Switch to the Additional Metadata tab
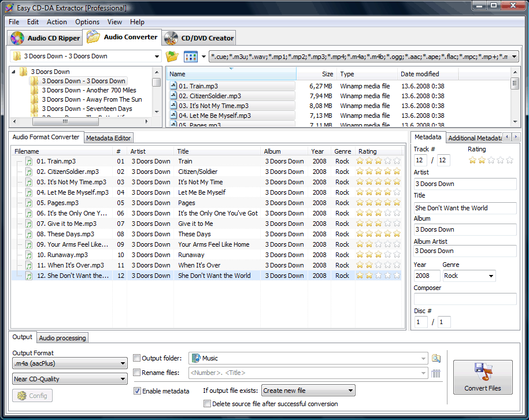This screenshot has height=420, width=529. (x=475, y=138)
